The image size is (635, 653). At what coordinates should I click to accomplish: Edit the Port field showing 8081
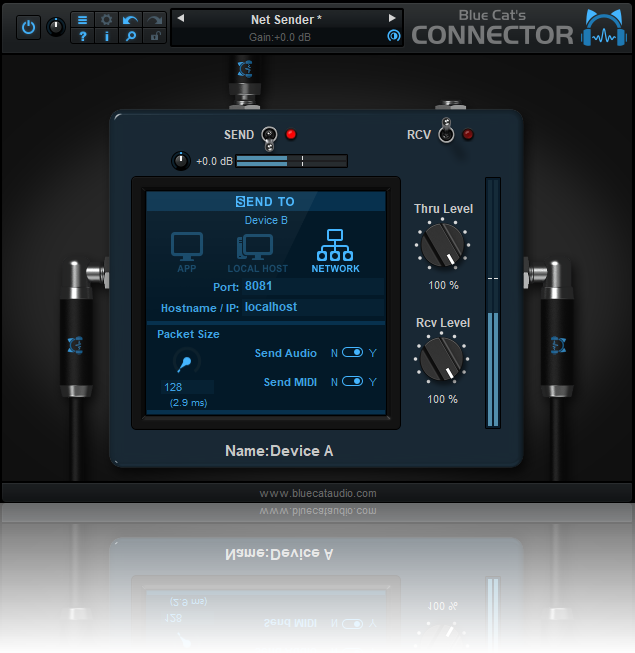(x=313, y=286)
